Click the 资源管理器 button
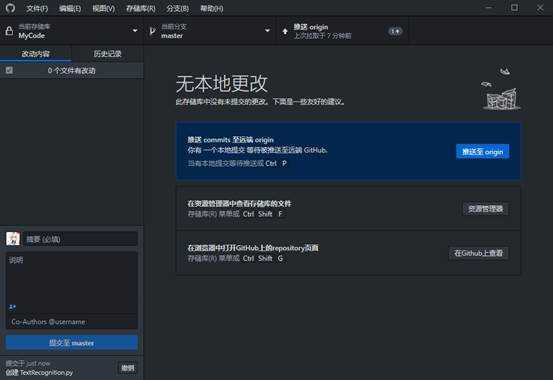 [x=485, y=209]
